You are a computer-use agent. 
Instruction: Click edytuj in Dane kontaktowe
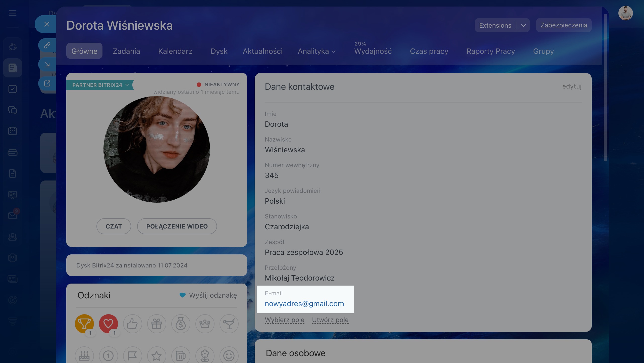[x=572, y=86]
